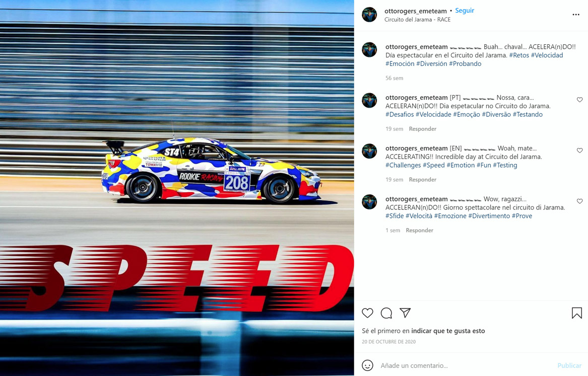Open the comment speech bubble icon

tap(386, 313)
